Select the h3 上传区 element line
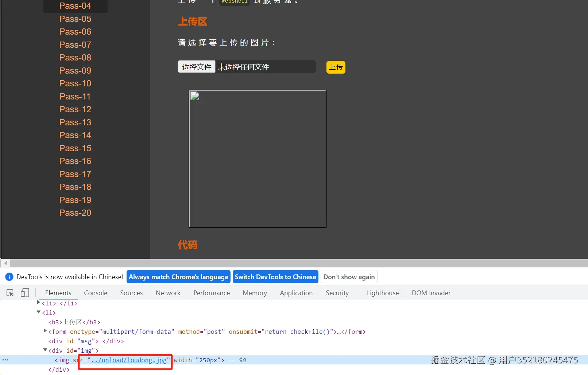 pos(74,322)
